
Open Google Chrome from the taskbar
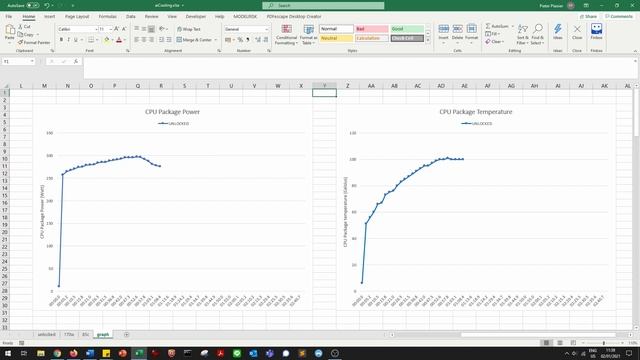pyautogui.click(x=57, y=353)
